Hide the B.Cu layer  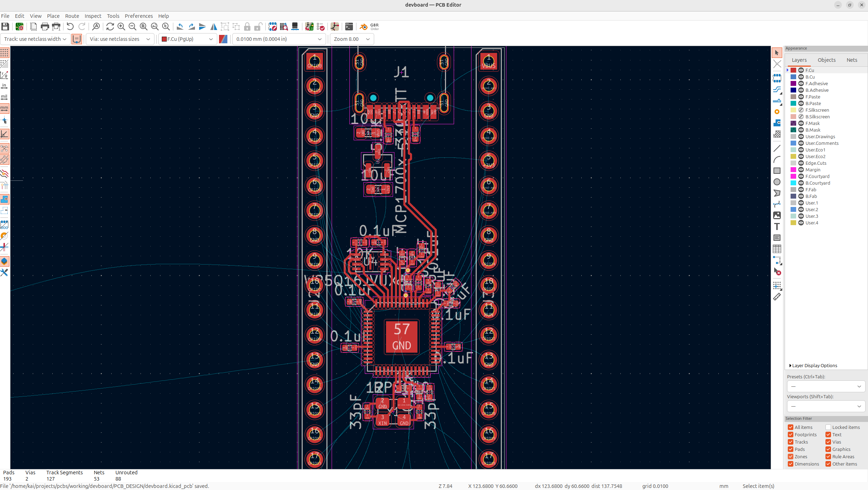click(x=801, y=77)
